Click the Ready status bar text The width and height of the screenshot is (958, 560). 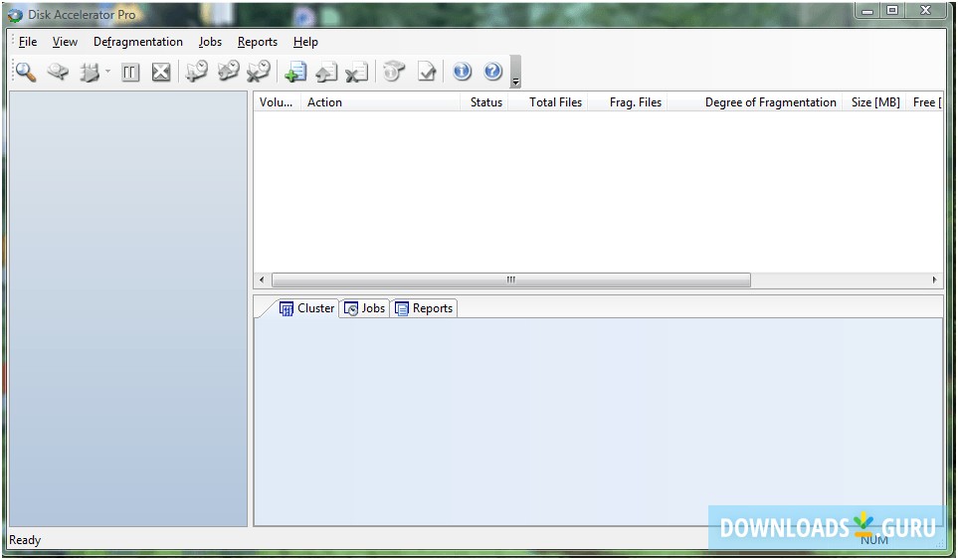(25, 540)
